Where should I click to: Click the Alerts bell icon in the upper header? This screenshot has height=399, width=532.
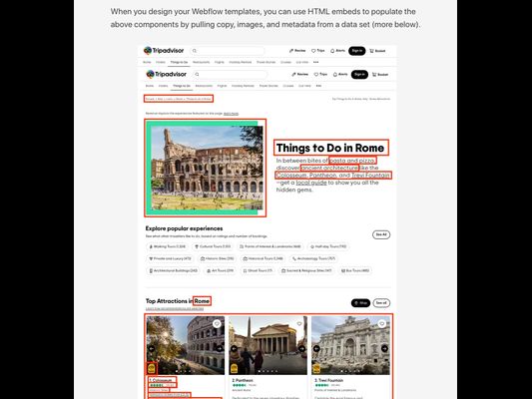[x=332, y=51]
